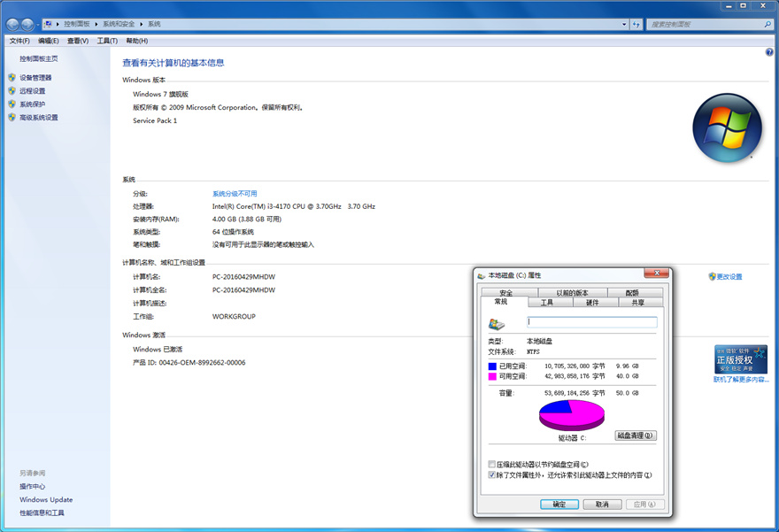Click the 'WORKGROUP' workgroup value
Image resolution: width=779 pixels, height=532 pixels.
coord(234,316)
